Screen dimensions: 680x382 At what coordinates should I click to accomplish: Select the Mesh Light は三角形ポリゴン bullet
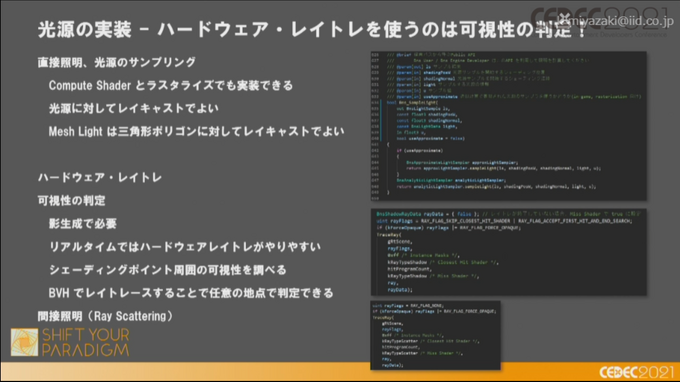pos(196,131)
